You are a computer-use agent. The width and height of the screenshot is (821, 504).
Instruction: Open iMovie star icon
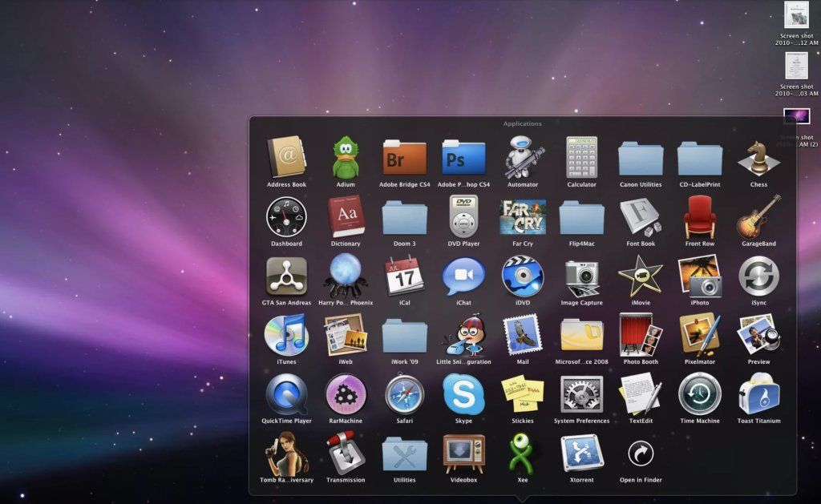[641, 276]
